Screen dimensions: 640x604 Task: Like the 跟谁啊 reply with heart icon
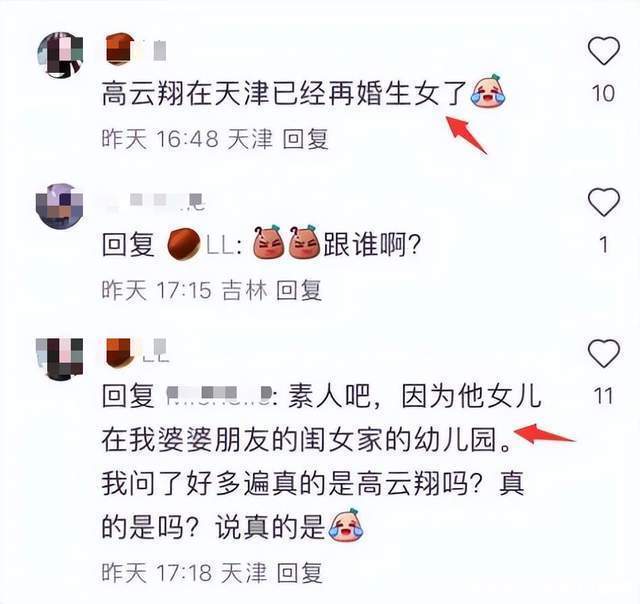604,202
